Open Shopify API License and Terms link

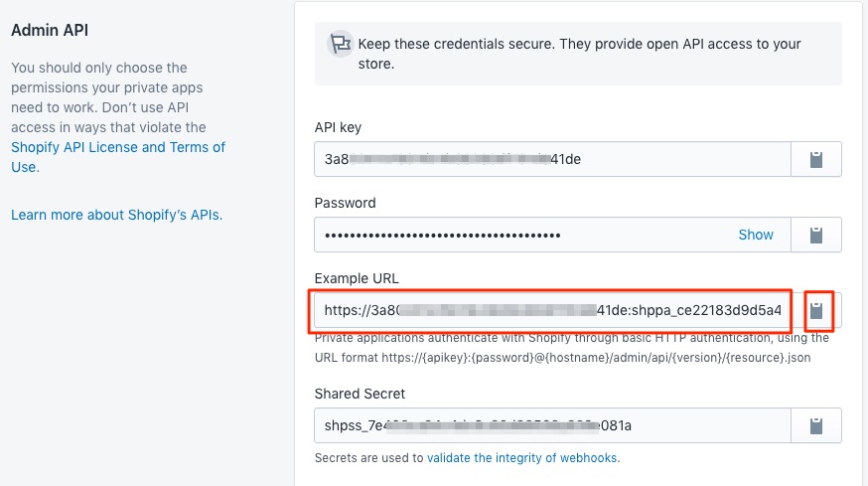tap(117, 147)
